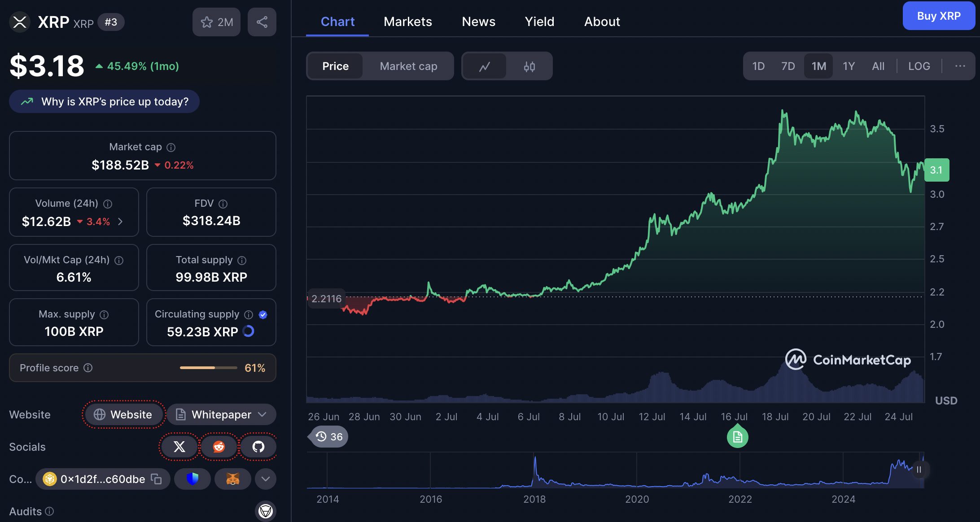
Task: Click the XRP logo icon
Action: tap(20, 22)
